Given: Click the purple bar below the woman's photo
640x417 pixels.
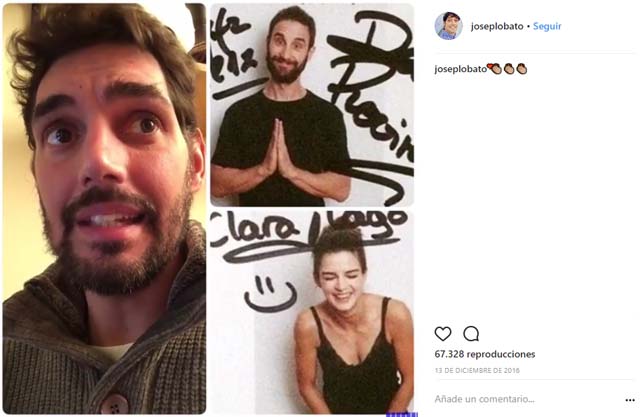Looking at the screenshot, I should click(402, 415).
